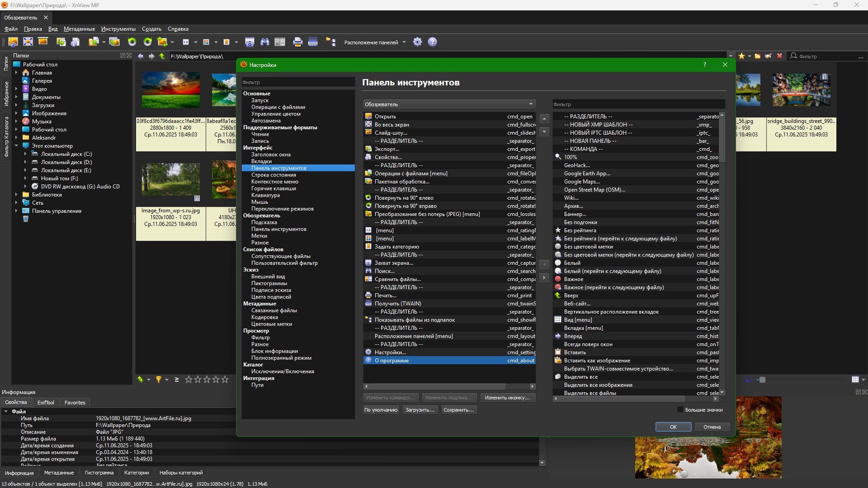
Task: Click the thumbnail size slider handle
Action: click(x=762, y=380)
